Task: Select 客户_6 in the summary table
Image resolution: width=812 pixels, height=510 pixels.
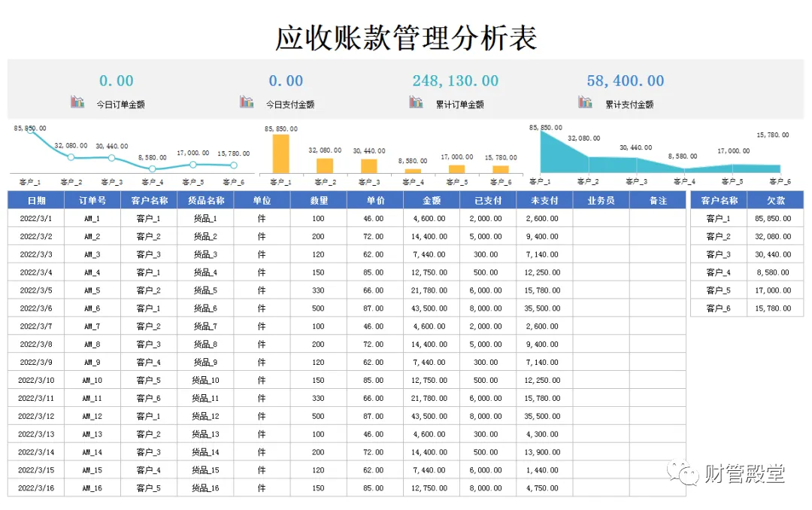Action: pos(719,308)
